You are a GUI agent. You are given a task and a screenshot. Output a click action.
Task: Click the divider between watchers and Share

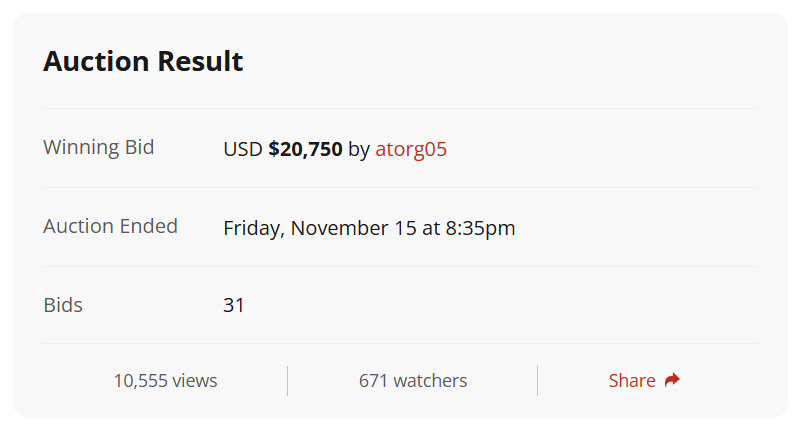click(538, 381)
